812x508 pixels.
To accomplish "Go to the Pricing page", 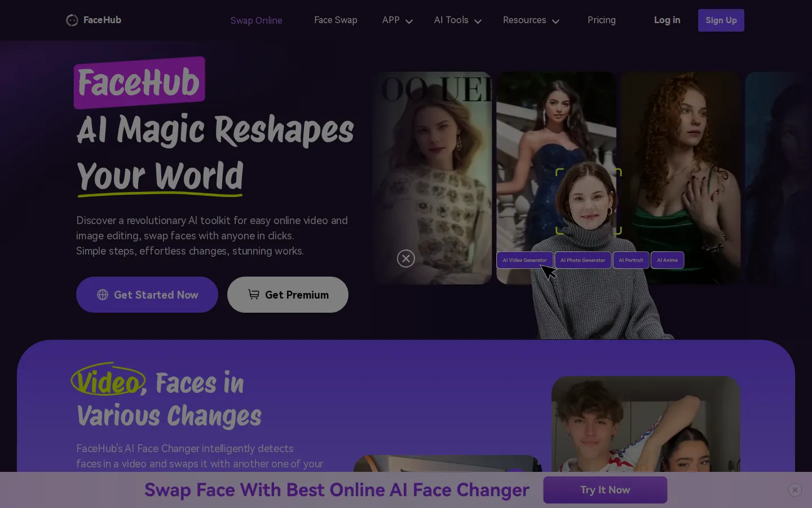I will (602, 20).
